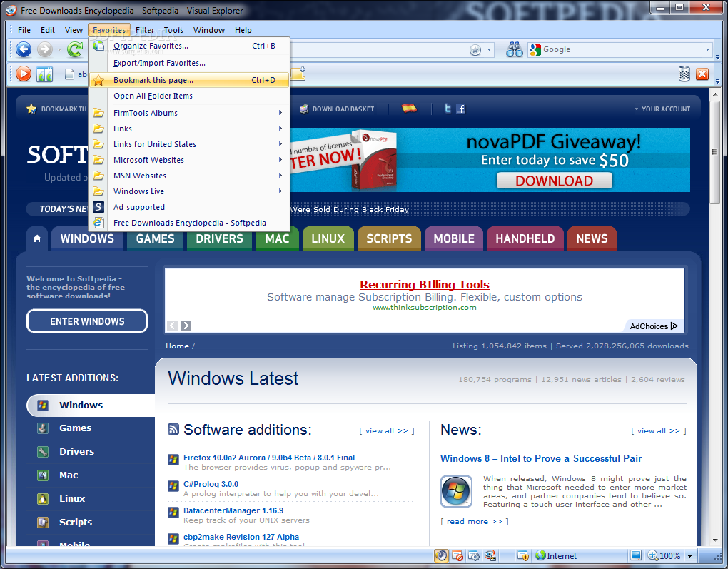728x569 pixels.
Task: Open the Recurring Billing Tools ad link
Action: (x=425, y=284)
